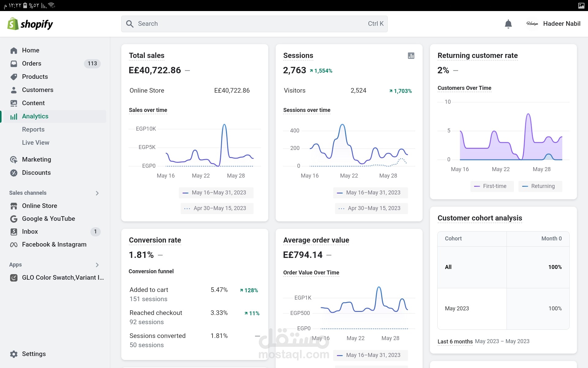Click the Discounts badge icon

[x=14, y=173]
